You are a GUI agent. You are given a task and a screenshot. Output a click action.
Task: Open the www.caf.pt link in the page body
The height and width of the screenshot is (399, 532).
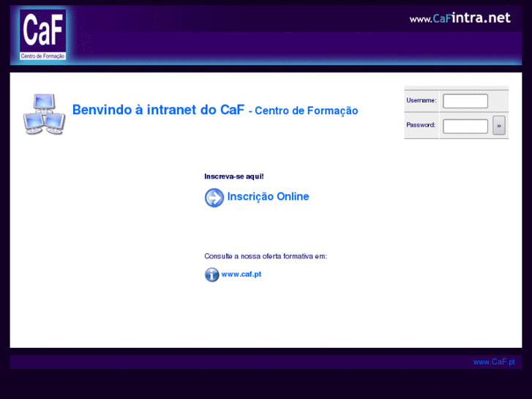241,274
